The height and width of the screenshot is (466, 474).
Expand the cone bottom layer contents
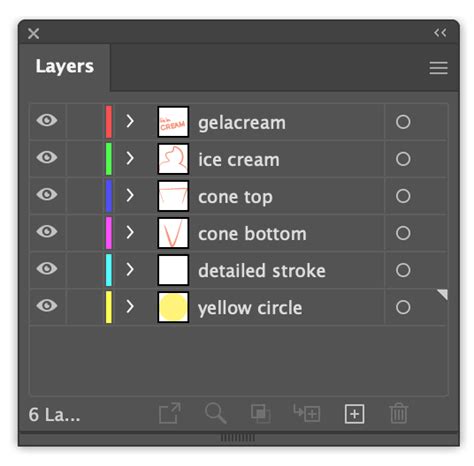pos(130,232)
